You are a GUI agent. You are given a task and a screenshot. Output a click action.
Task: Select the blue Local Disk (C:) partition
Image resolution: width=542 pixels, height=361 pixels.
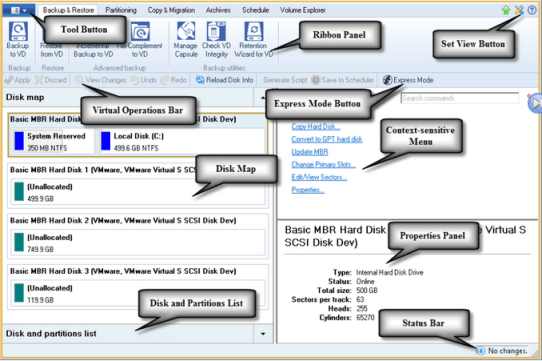181,141
